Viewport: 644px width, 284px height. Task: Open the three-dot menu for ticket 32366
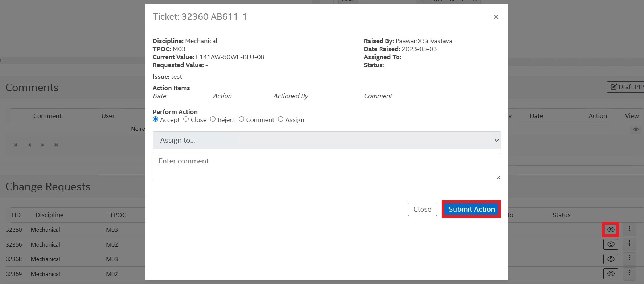629,243
